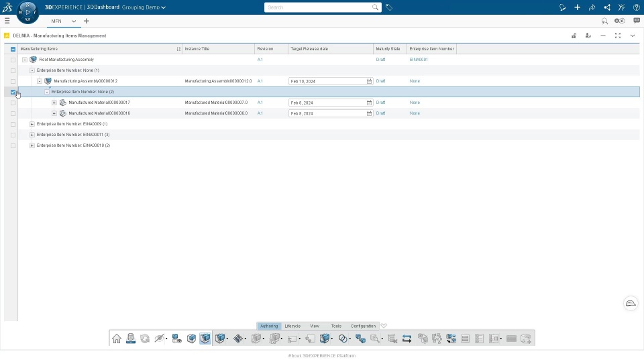Select the MFN dashboard tab
Image resolution: width=644 pixels, height=362 pixels.
[56, 21]
